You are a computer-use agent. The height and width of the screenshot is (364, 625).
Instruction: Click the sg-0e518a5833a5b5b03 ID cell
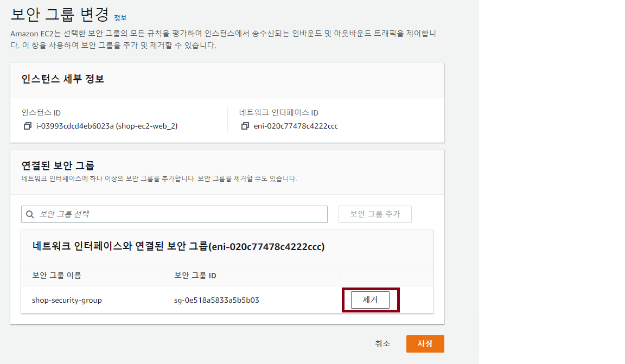[216, 300]
